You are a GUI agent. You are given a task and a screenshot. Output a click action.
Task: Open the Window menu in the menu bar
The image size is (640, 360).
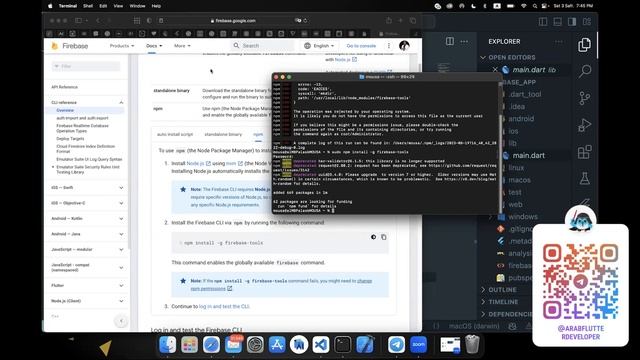pyautogui.click(x=137, y=6)
